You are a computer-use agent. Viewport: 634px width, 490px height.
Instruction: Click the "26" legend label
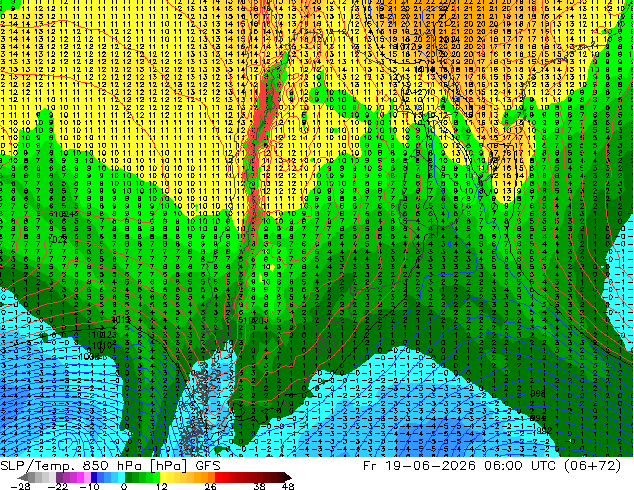click(x=210, y=486)
